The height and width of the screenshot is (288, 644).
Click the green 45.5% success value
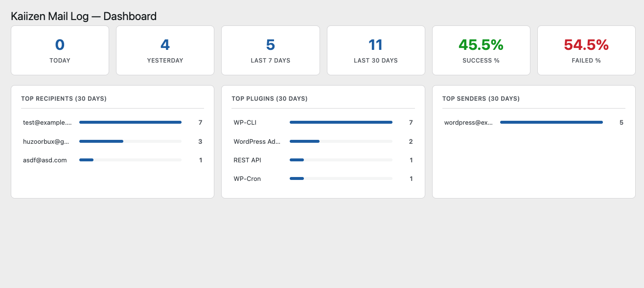(x=481, y=45)
